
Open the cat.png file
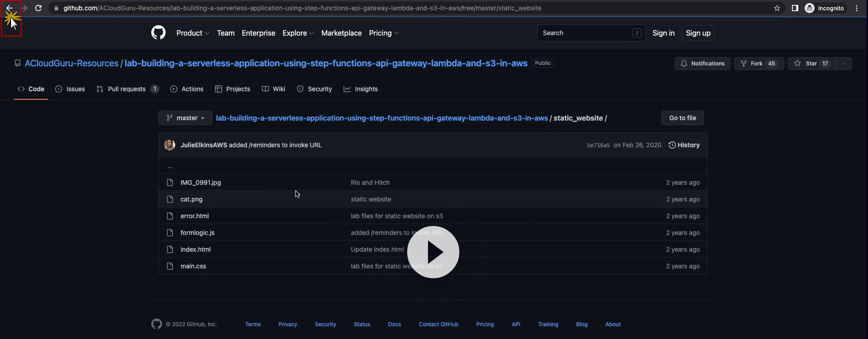192,199
